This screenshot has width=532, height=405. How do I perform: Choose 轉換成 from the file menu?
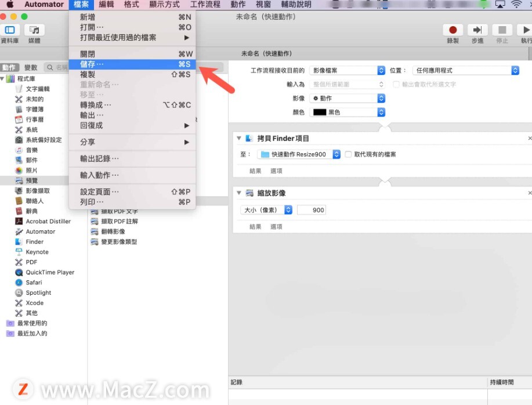tap(132, 105)
